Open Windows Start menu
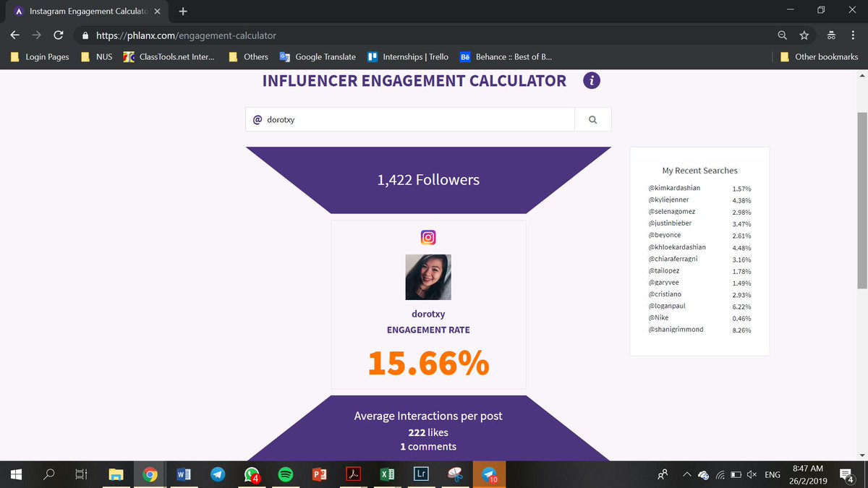This screenshot has width=868, height=488. tap(16, 474)
